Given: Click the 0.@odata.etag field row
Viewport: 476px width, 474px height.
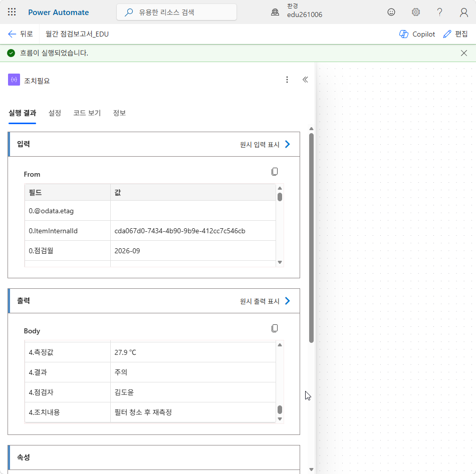Looking at the screenshot, I should click(x=150, y=211).
